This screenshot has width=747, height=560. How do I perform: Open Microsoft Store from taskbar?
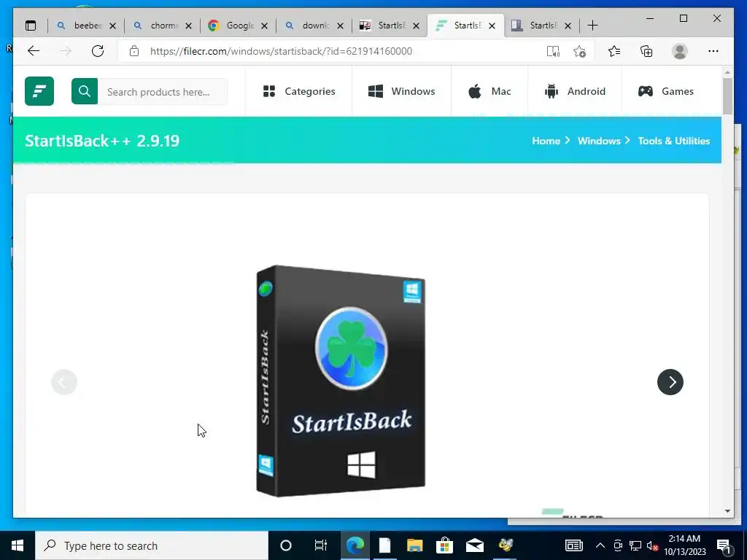[x=444, y=545]
